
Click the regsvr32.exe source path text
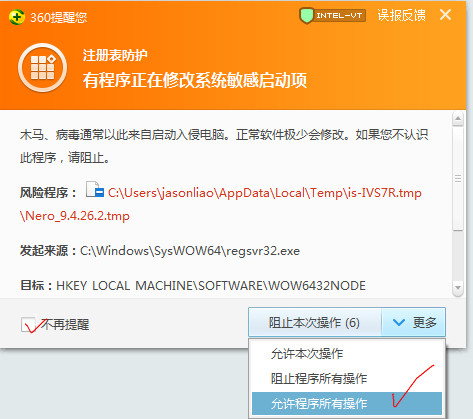click(x=190, y=251)
